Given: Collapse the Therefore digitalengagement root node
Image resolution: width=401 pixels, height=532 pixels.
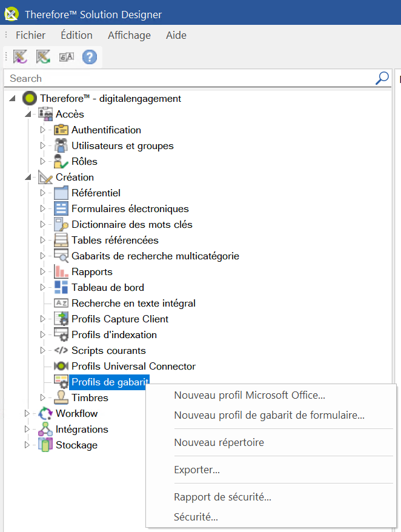Looking at the screenshot, I should click(x=13, y=98).
